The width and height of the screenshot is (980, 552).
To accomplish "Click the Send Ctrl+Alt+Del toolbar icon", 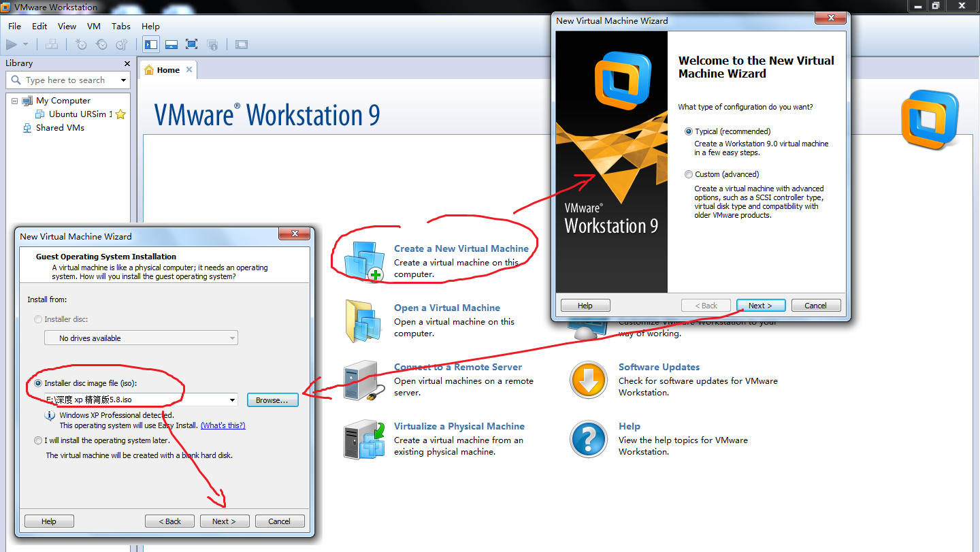I will [x=51, y=44].
